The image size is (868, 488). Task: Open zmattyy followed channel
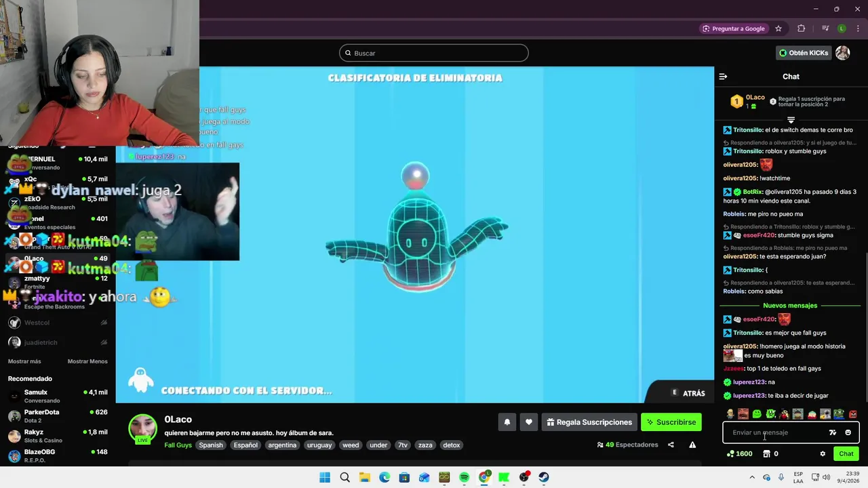(58, 283)
